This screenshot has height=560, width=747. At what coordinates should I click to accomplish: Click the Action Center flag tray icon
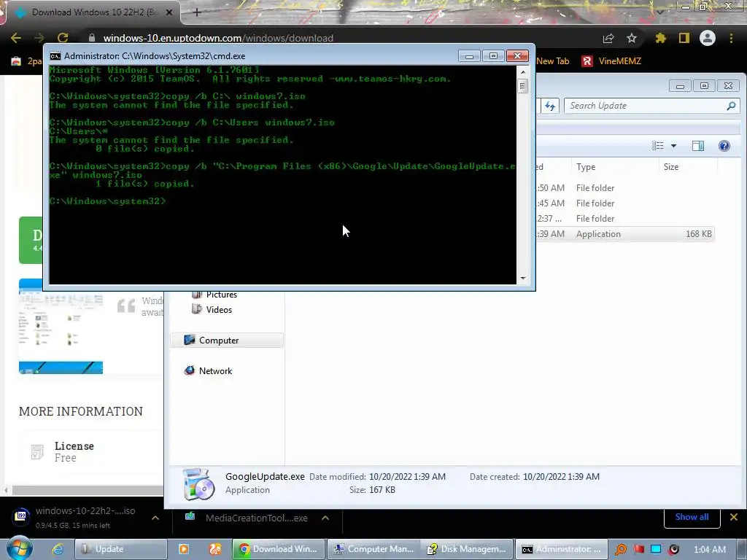coord(638,550)
